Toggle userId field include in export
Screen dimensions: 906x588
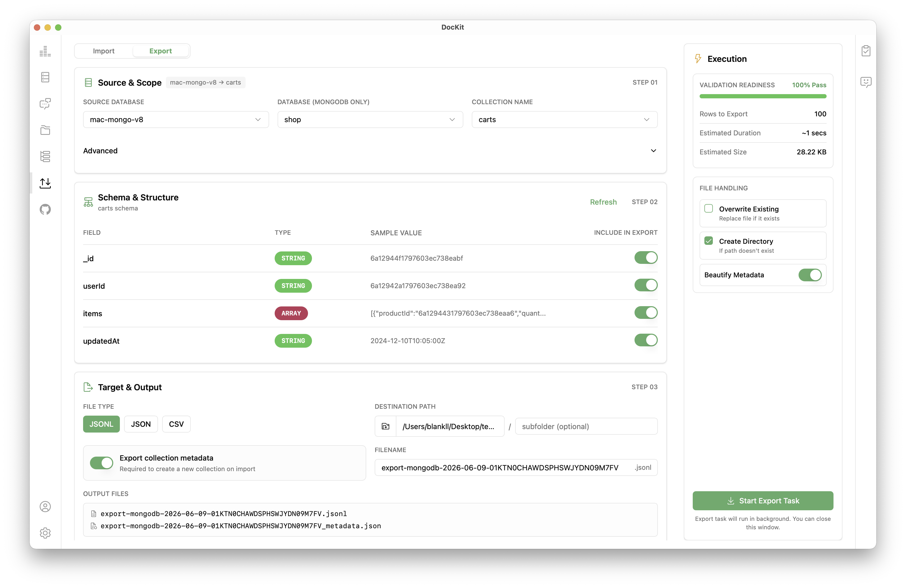point(646,285)
